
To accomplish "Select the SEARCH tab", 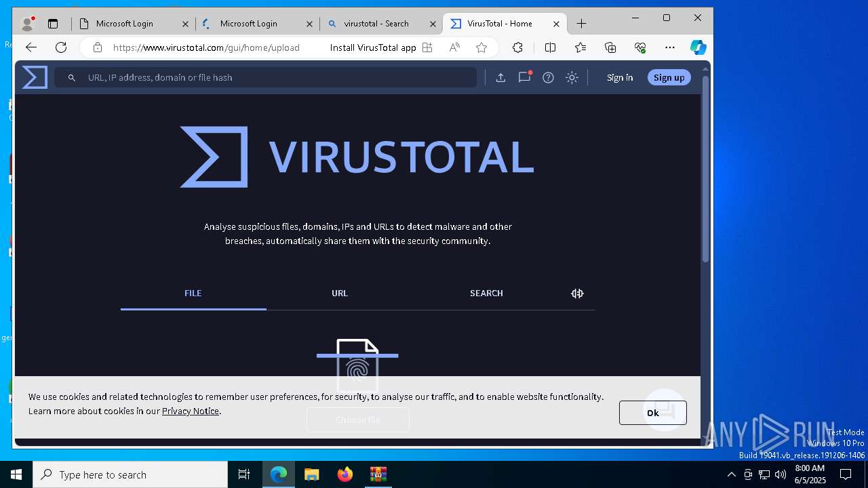I will tap(486, 293).
